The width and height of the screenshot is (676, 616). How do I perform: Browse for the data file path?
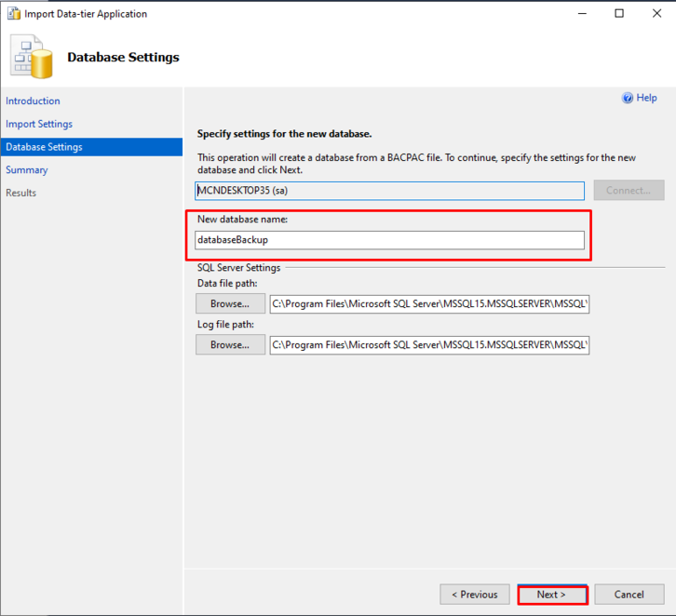pos(229,303)
